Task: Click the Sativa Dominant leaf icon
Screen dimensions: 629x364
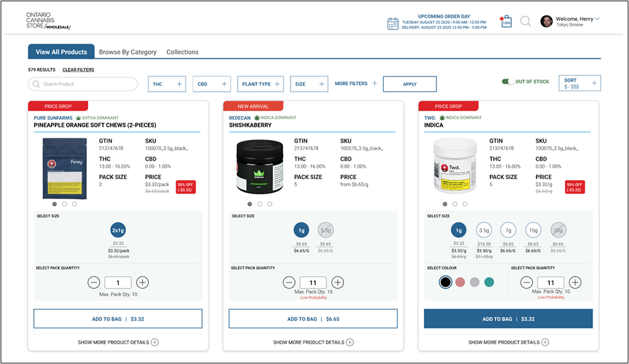Action: (x=78, y=118)
